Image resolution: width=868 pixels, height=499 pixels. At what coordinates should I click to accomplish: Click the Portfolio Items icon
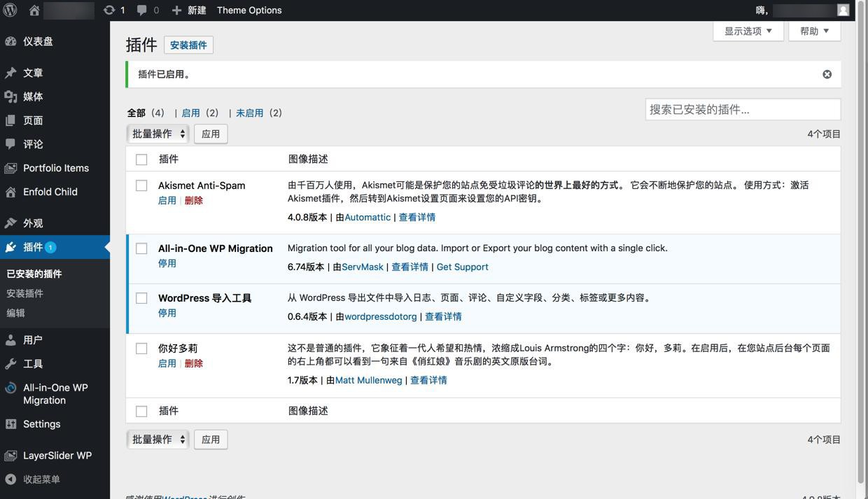[10, 168]
